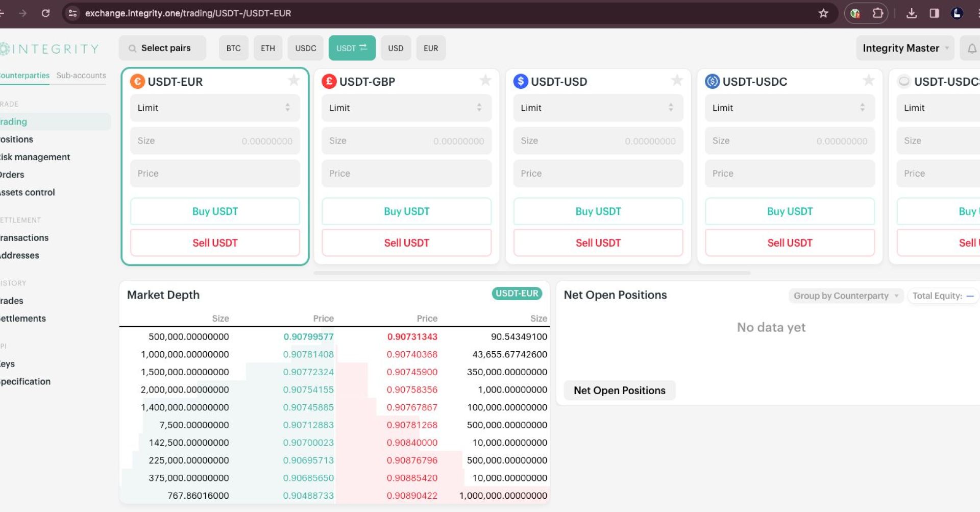Click the search magnifier in Select pairs
Viewport: 980px width, 512px height.
coord(133,47)
